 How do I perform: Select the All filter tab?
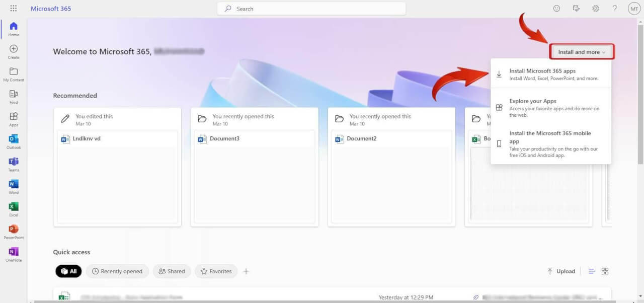(68, 271)
